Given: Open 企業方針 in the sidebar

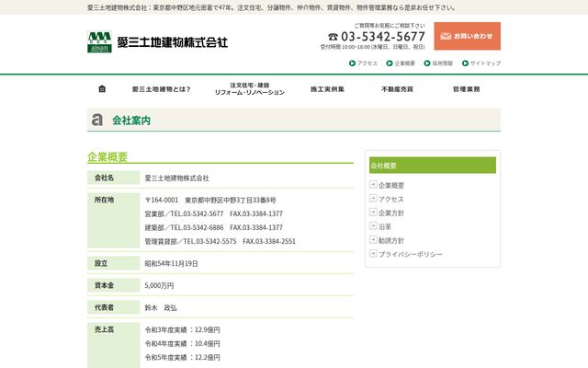Looking at the screenshot, I should click(x=391, y=213).
